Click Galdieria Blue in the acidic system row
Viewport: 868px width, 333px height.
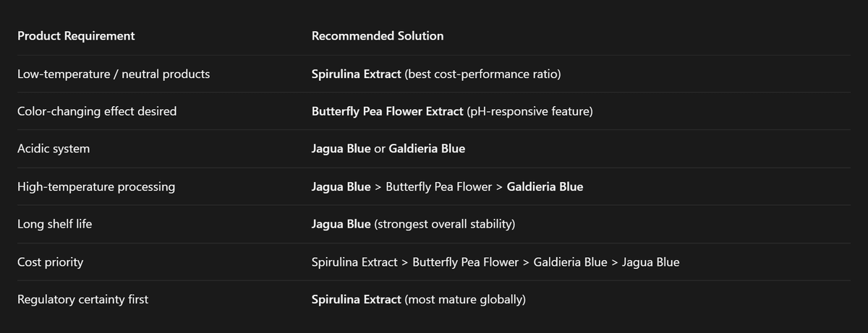[x=427, y=149]
